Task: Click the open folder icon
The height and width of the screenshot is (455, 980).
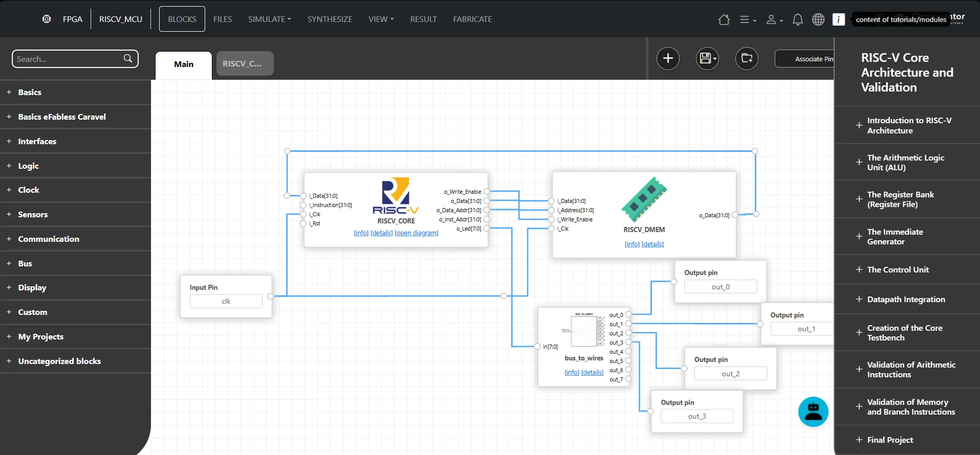Action: click(747, 58)
